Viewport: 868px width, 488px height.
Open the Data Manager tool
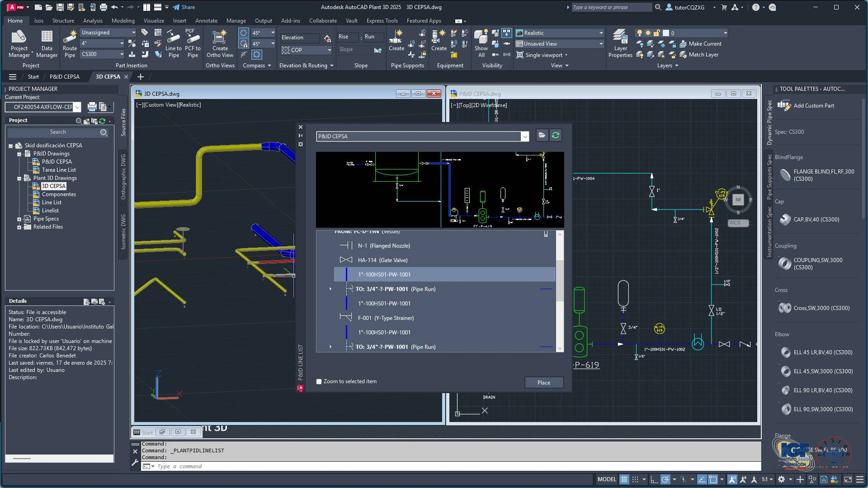point(47,44)
